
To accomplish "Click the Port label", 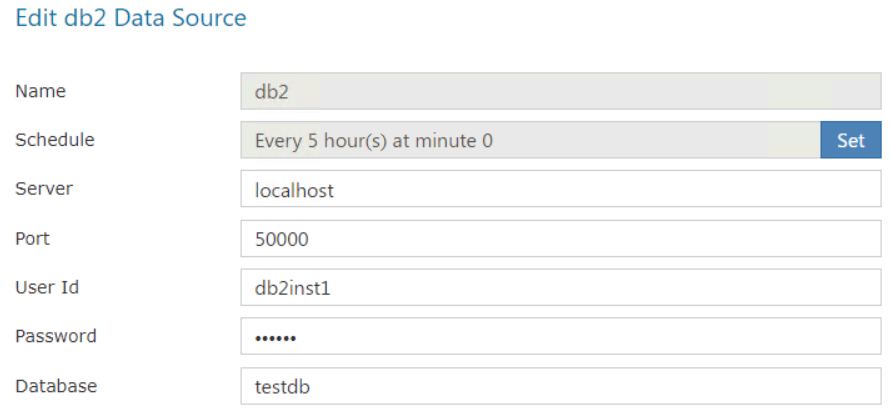I will 32,238.
